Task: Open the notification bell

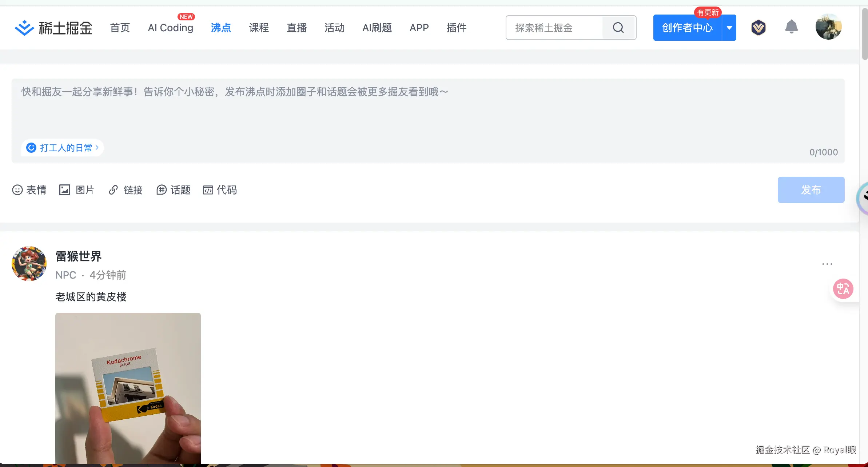Action: (x=791, y=27)
